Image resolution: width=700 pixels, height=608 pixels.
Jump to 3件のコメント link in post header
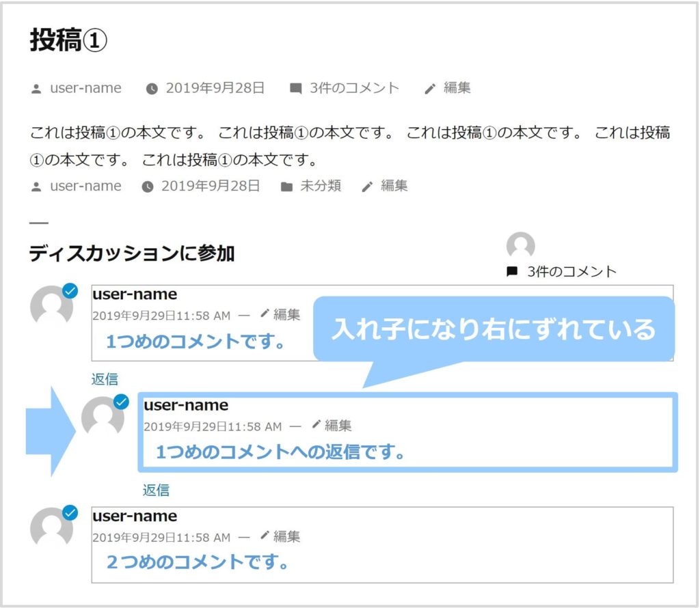click(x=355, y=88)
